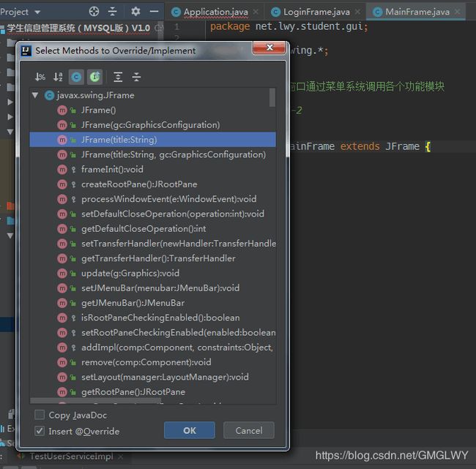Select JFrame(title:String, gc:GraphicsConfiguration) entry
Image resolution: width=476 pixels, height=469 pixels.
[153, 154]
